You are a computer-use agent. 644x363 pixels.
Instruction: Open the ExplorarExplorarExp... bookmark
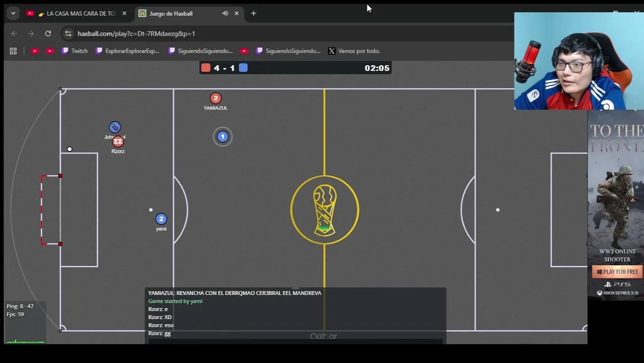pyautogui.click(x=127, y=51)
